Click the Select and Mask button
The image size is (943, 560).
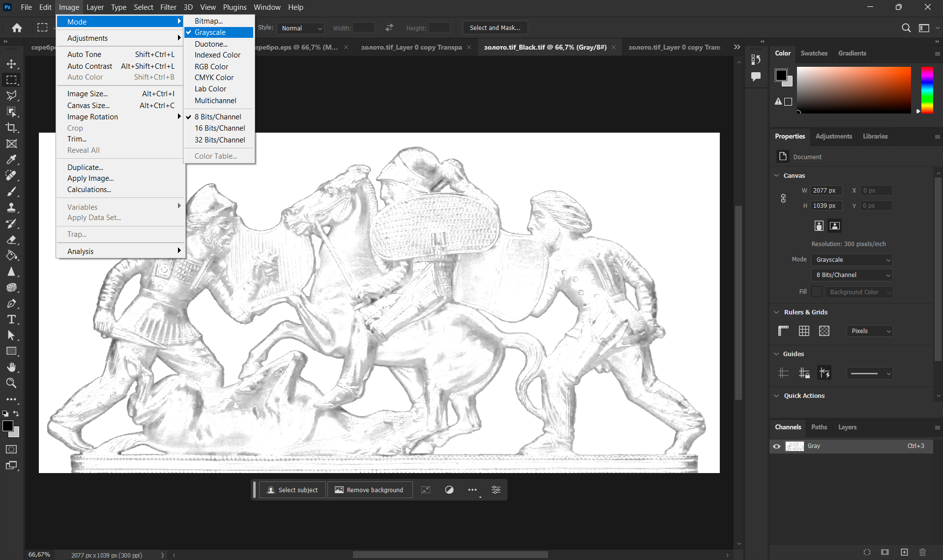click(x=495, y=28)
